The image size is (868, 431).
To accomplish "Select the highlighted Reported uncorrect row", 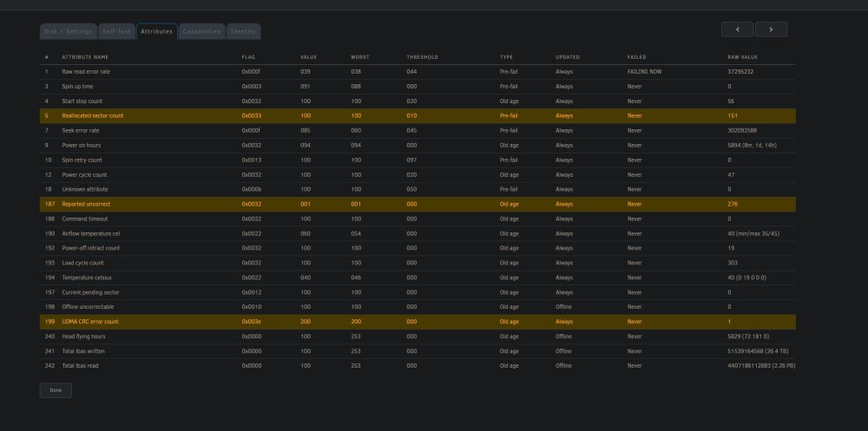I will [418, 204].
